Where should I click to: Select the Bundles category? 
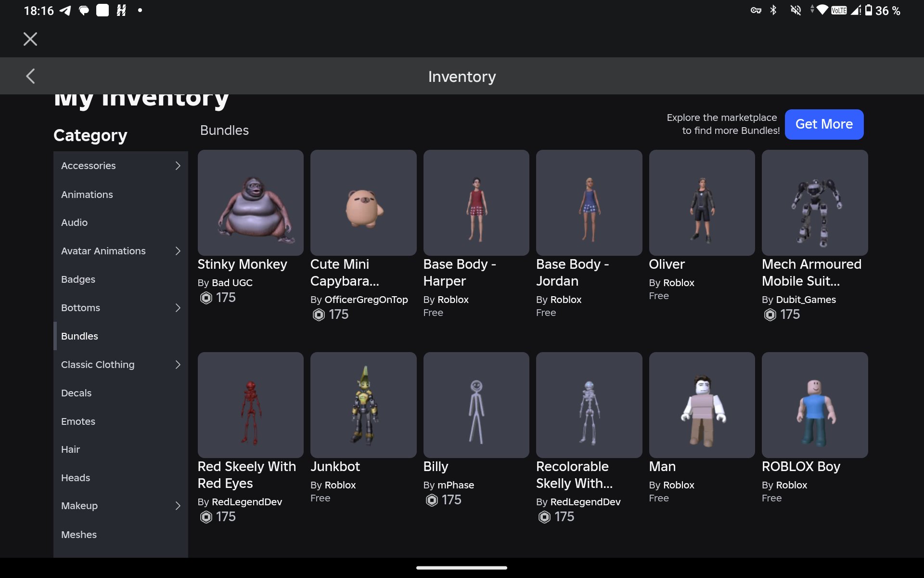point(120,336)
